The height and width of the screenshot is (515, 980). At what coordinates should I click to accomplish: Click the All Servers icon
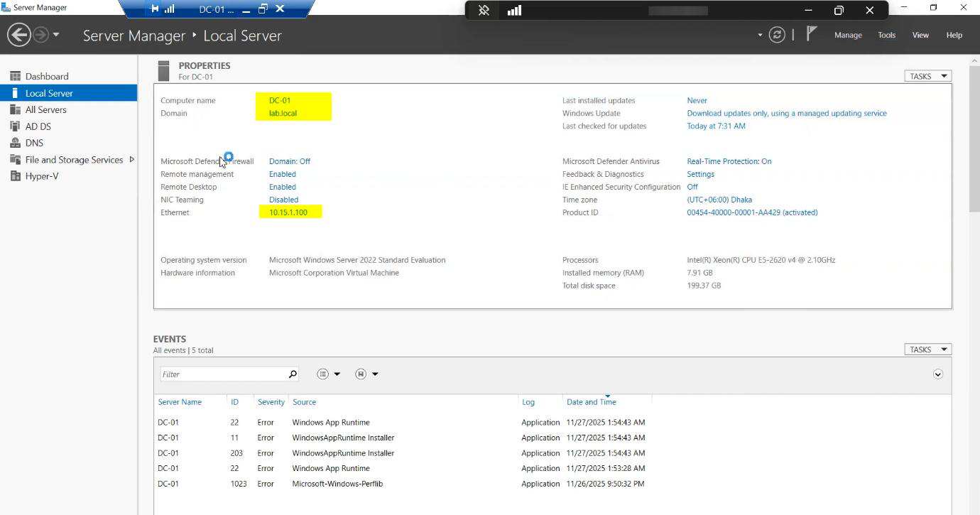(15, 109)
